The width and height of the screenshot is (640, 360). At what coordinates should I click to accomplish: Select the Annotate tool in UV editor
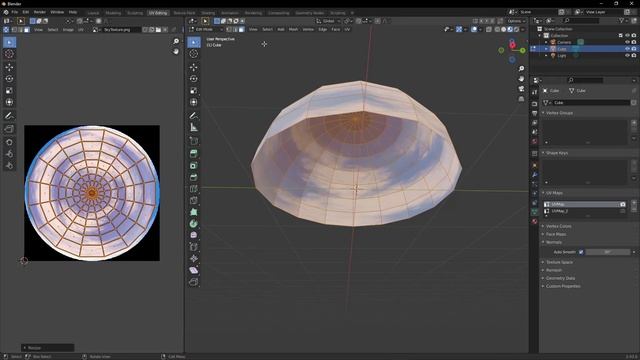[x=9, y=116]
